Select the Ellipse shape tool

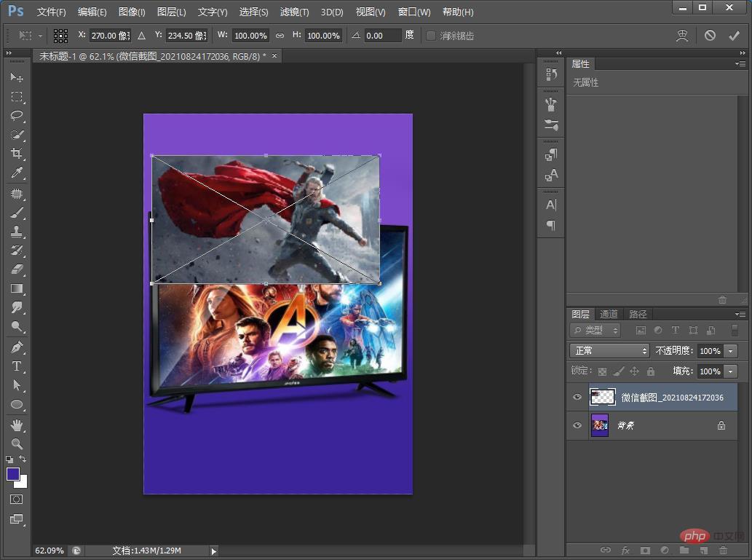tap(16, 404)
